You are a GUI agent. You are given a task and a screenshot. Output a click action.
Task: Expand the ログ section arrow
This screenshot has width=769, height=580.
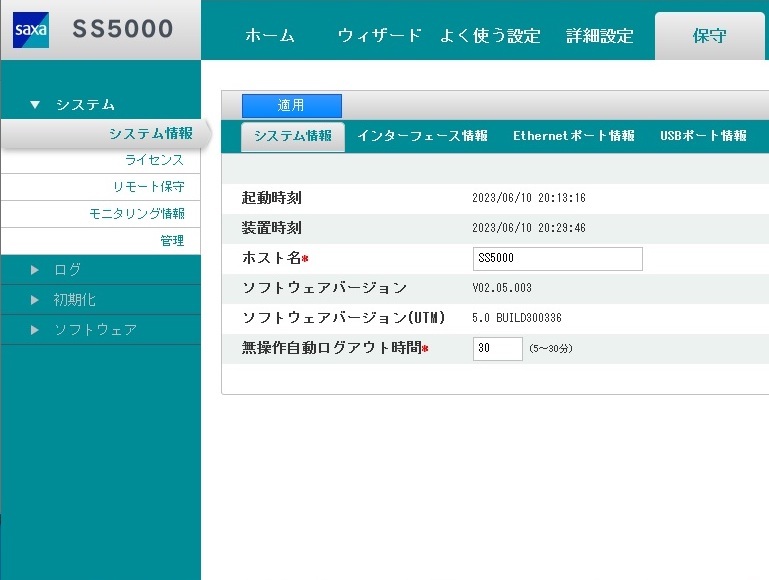pos(35,270)
